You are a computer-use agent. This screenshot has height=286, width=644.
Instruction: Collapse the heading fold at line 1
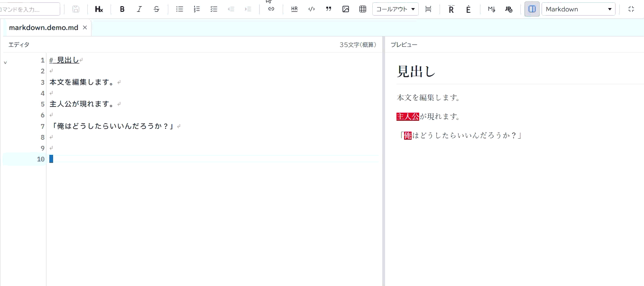coord(5,62)
